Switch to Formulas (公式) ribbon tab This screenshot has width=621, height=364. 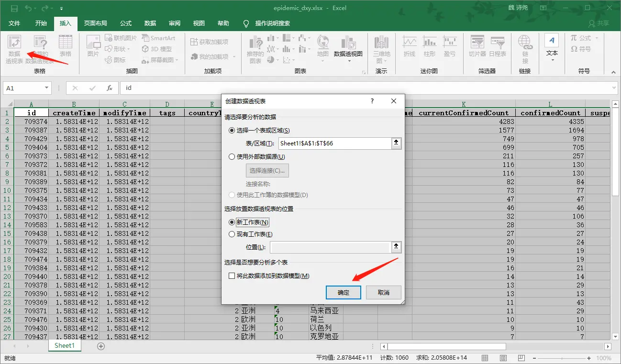[x=126, y=23]
